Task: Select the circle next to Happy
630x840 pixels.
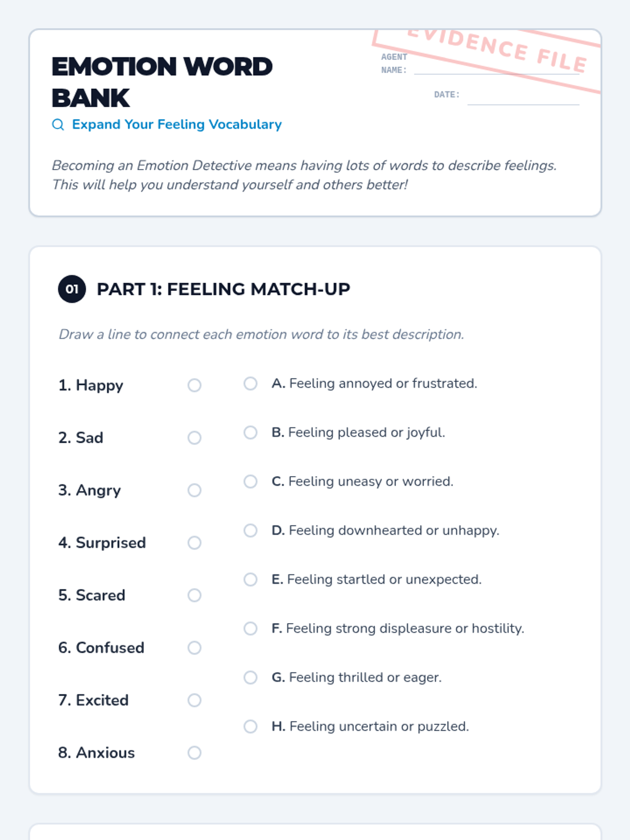Action: point(194,385)
